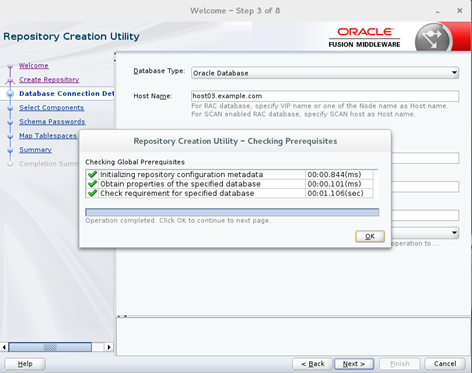Viewport: 472px width, 373px height.
Task: Cancel the Repository Creation wizard
Action: (x=445, y=364)
